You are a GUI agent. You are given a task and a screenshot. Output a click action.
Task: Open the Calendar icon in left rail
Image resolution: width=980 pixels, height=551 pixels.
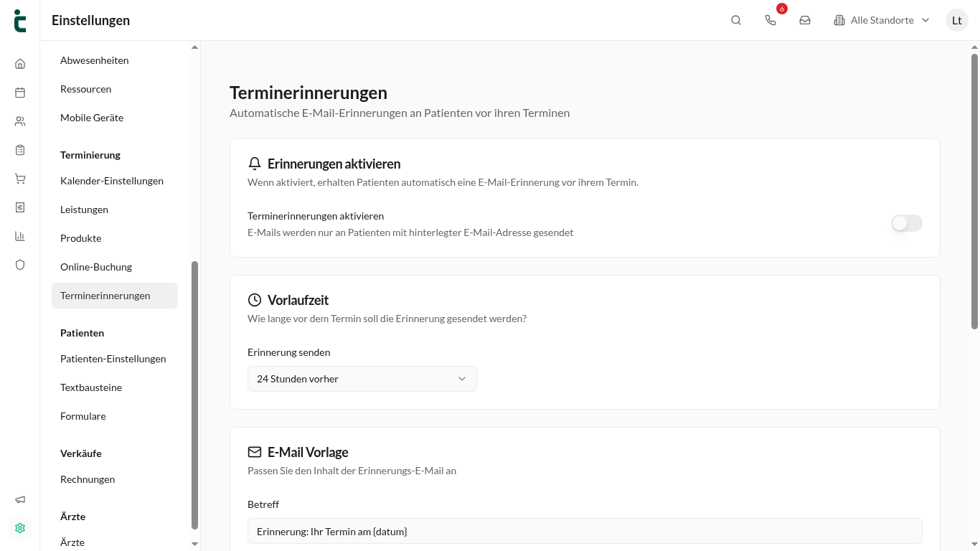20,93
